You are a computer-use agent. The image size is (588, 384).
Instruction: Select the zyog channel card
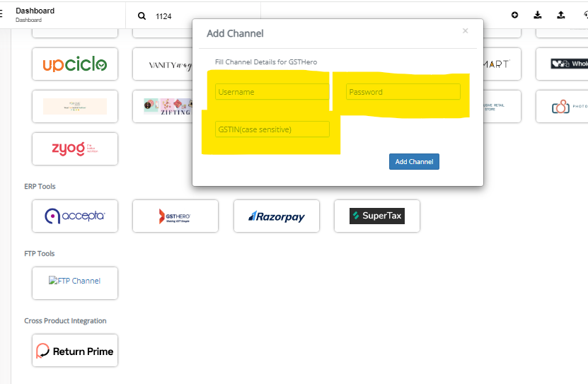pyautogui.click(x=75, y=149)
